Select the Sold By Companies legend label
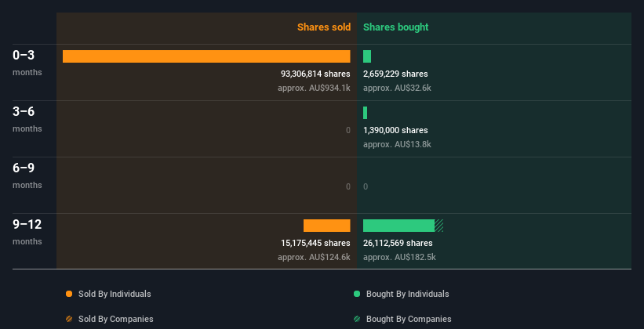Screen dimensions: 644x329 [116, 319]
